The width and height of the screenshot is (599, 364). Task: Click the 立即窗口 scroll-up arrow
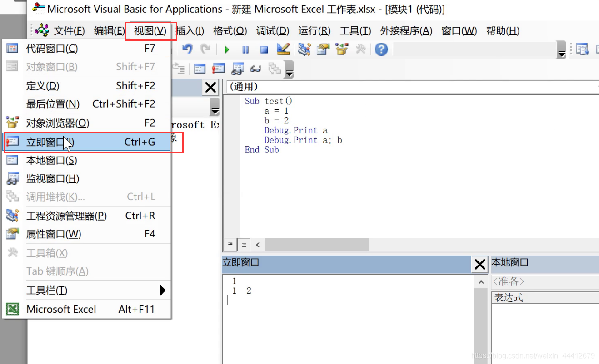point(481,282)
